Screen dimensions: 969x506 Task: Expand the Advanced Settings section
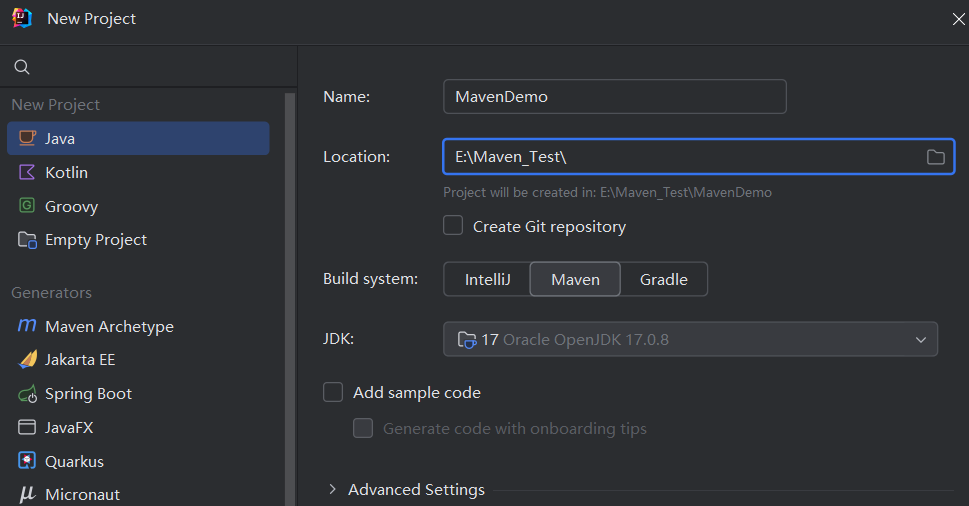[x=333, y=490]
